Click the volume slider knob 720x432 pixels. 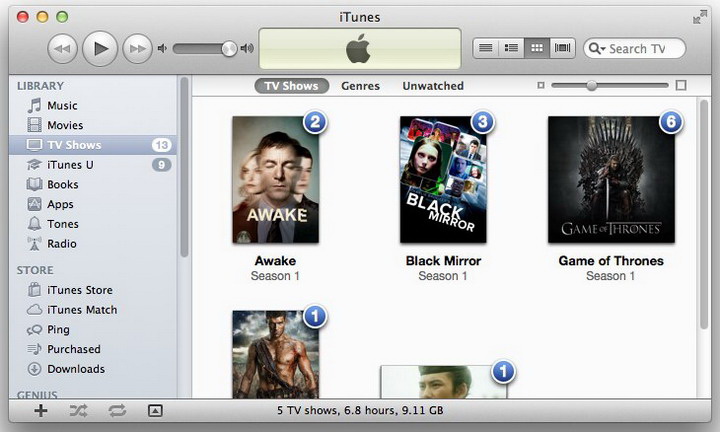229,48
